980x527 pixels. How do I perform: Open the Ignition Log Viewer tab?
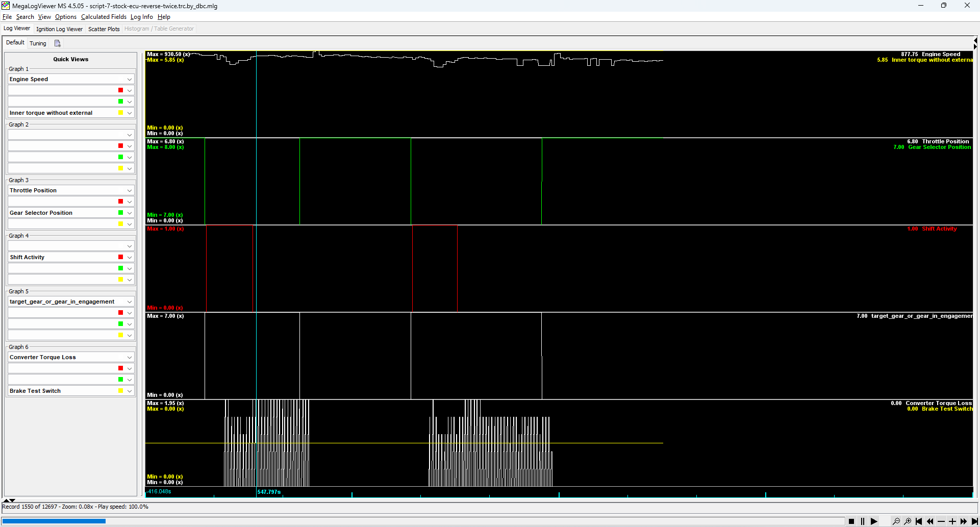59,29
